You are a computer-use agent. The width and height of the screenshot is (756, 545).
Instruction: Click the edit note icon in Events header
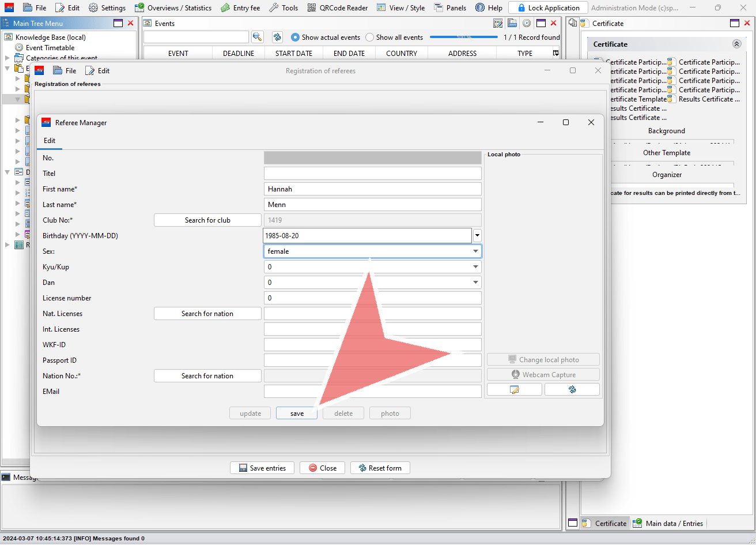(498, 23)
